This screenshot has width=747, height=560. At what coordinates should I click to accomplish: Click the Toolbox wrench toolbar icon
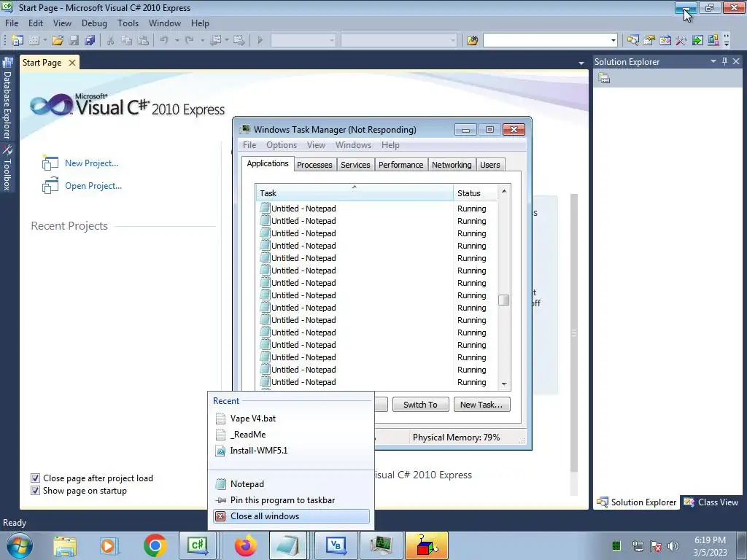pos(681,41)
